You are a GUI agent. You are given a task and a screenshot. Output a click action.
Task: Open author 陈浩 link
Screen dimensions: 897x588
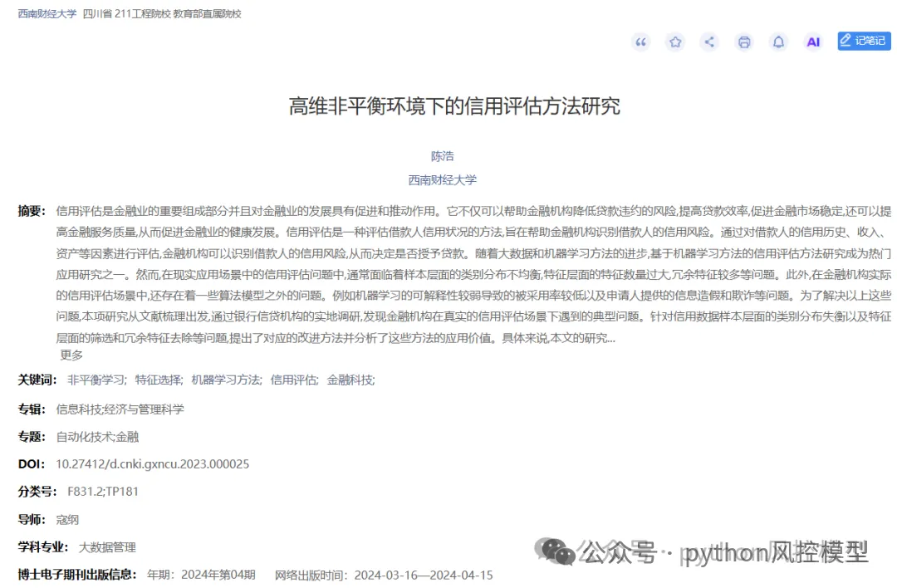point(442,156)
